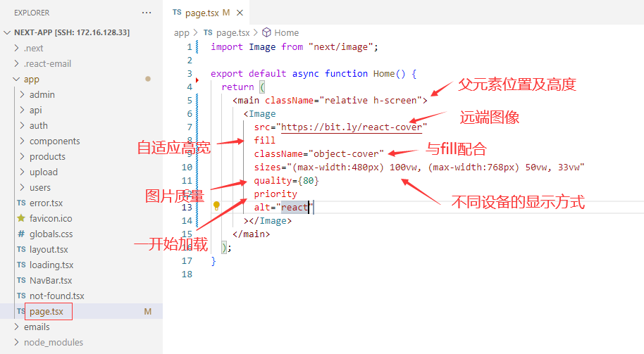
Task: Select page.tsx in the file tree
Action: (47, 311)
